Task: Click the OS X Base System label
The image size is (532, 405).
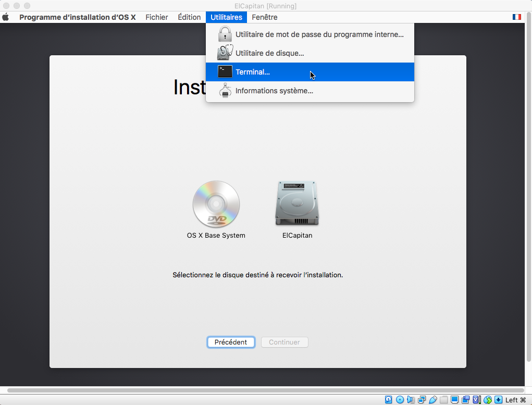Action: click(216, 235)
